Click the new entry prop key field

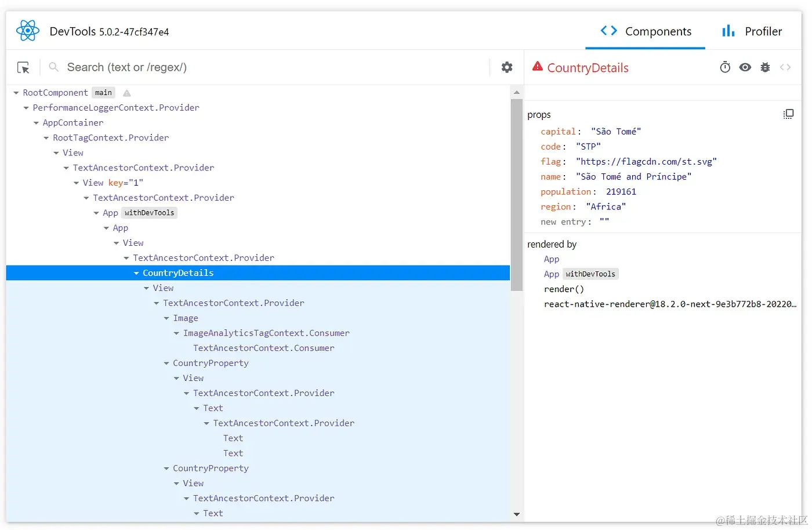(x=563, y=222)
